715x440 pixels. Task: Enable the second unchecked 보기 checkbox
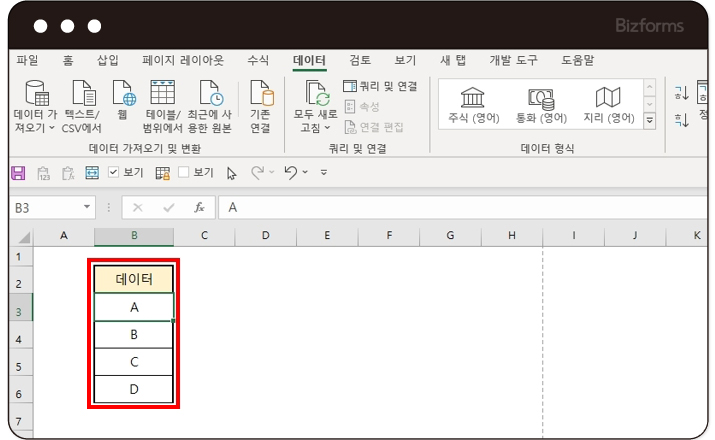(x=183, y=173)
